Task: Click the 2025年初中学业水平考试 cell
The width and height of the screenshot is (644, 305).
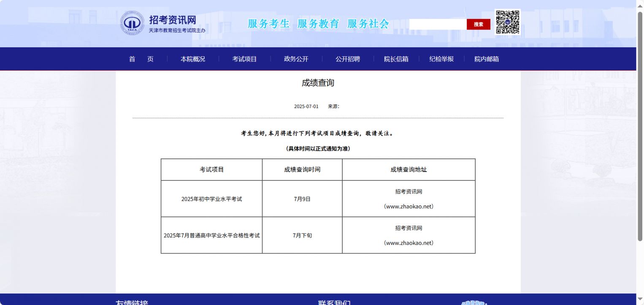Action: [x=212, y=199]
